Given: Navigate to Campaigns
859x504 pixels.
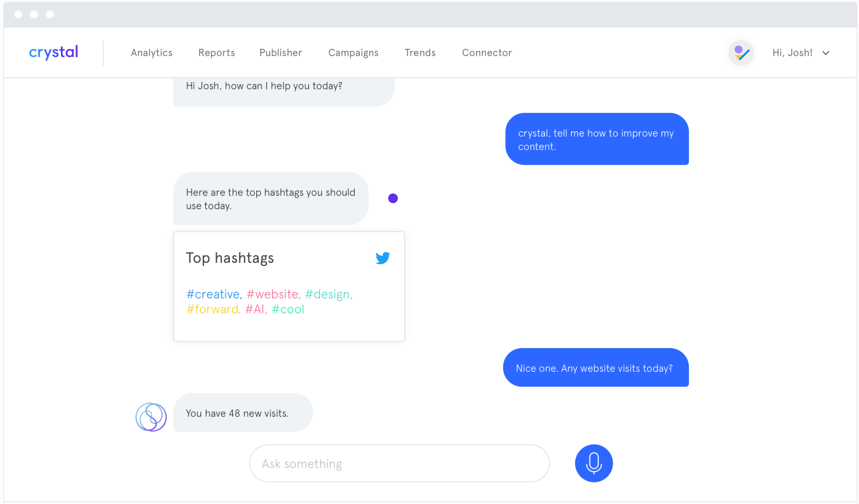Looking at the screenshot, I should point(353,52).
